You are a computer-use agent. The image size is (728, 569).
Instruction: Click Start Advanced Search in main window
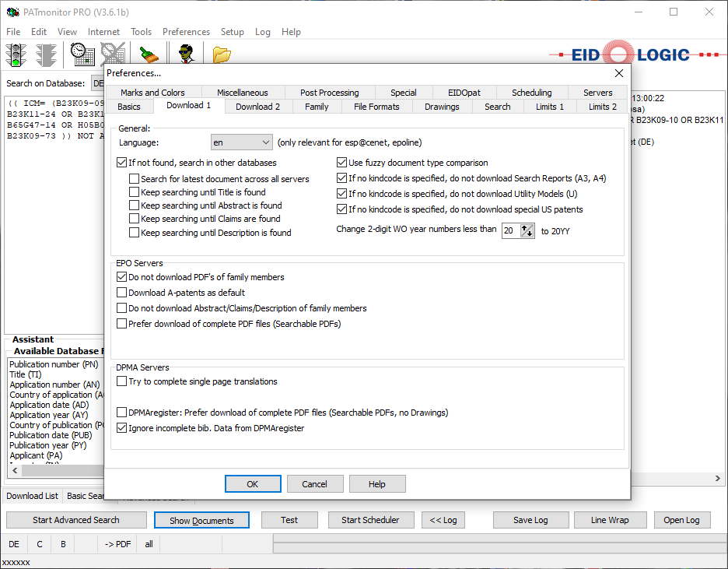click(x=76, y=520)
